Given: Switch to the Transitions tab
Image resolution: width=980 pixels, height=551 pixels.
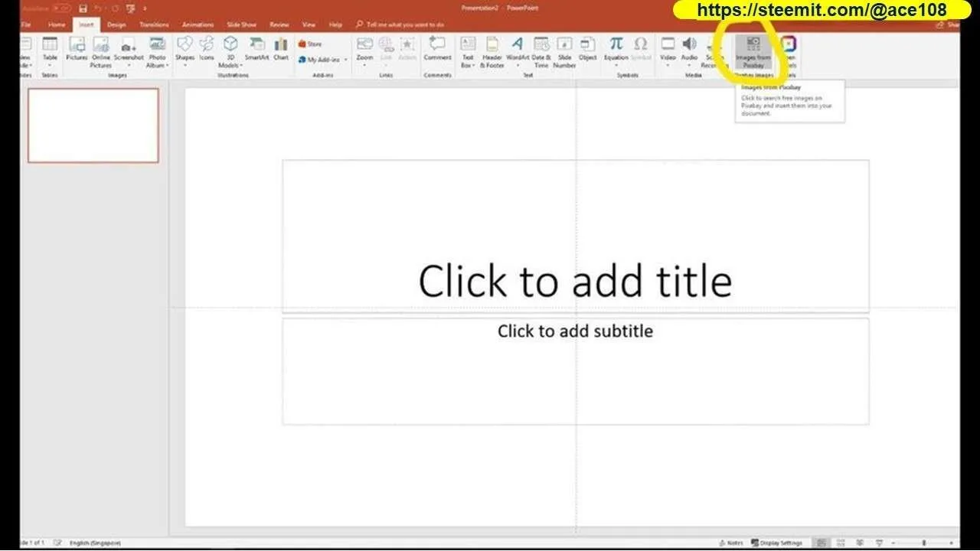Looking at the screenshot, I should (154, 24).
